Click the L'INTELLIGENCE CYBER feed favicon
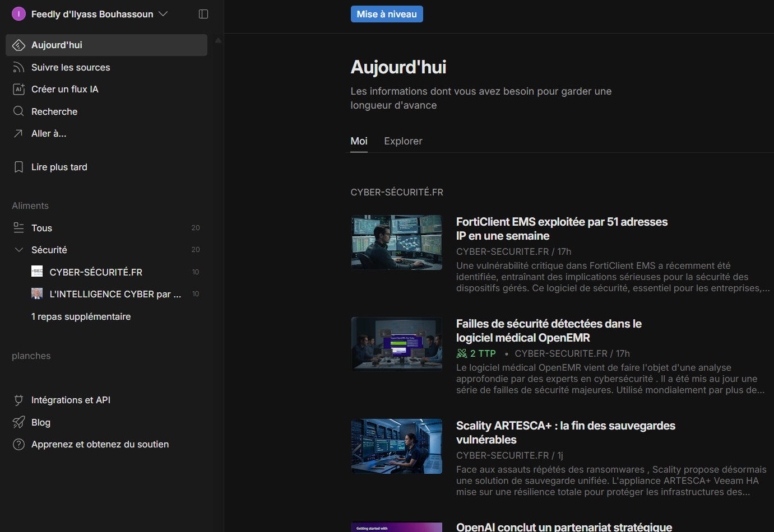Image resolution: width=774 pixels, height=532 pixels. pyautogui.click(x=37, y=293)
